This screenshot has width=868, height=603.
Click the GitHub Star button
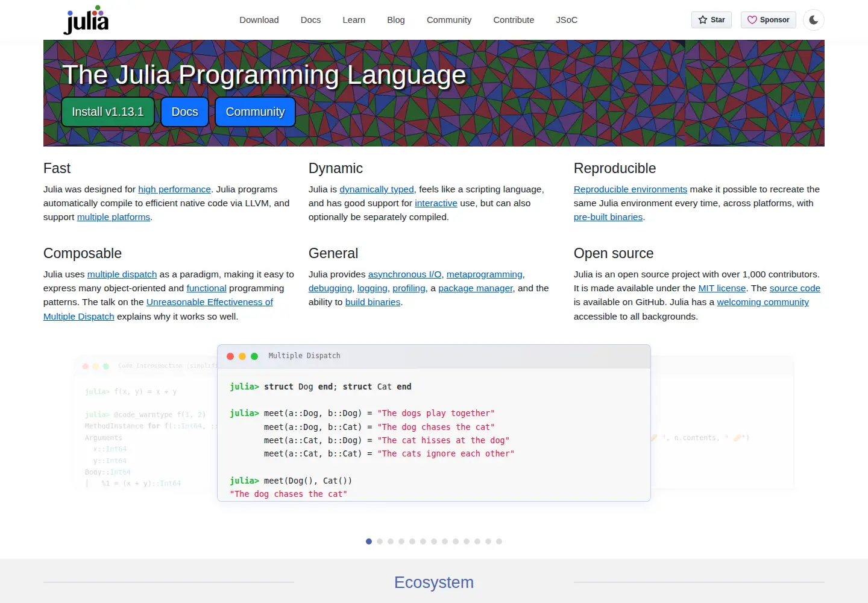[712, 20]
